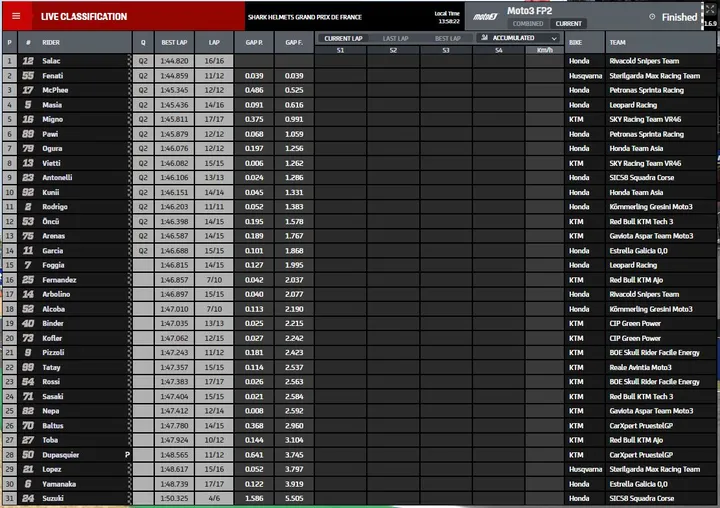Click the clock icon beside Finished
The width and height of the screenshot is (720, 508).
coord(652,17)
